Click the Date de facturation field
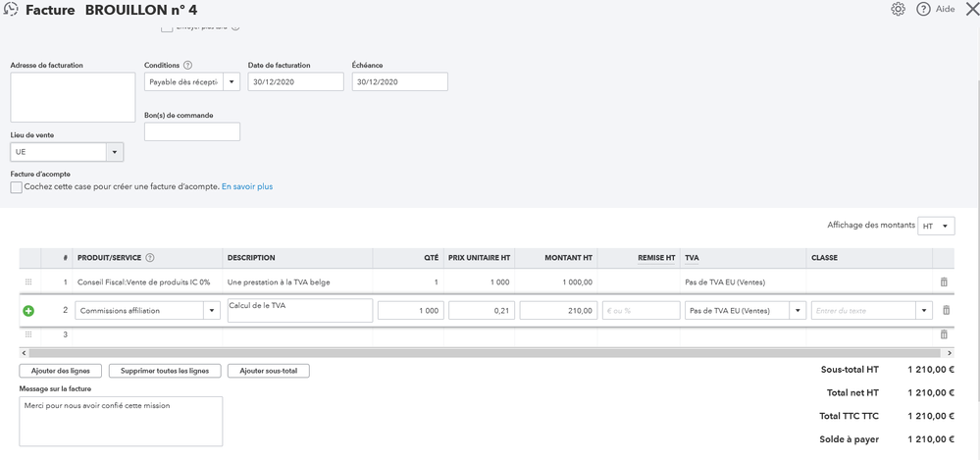 [x=295, y=81]
